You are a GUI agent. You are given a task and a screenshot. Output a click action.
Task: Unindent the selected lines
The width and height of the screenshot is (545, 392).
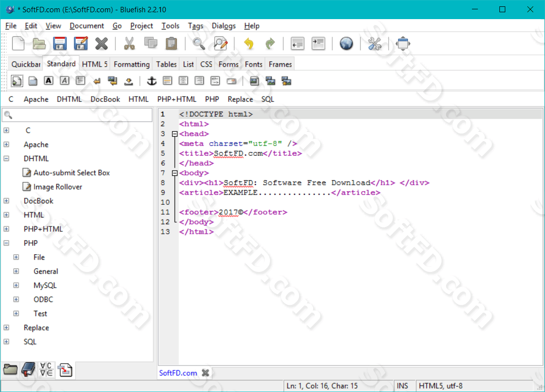pos(297,44)
